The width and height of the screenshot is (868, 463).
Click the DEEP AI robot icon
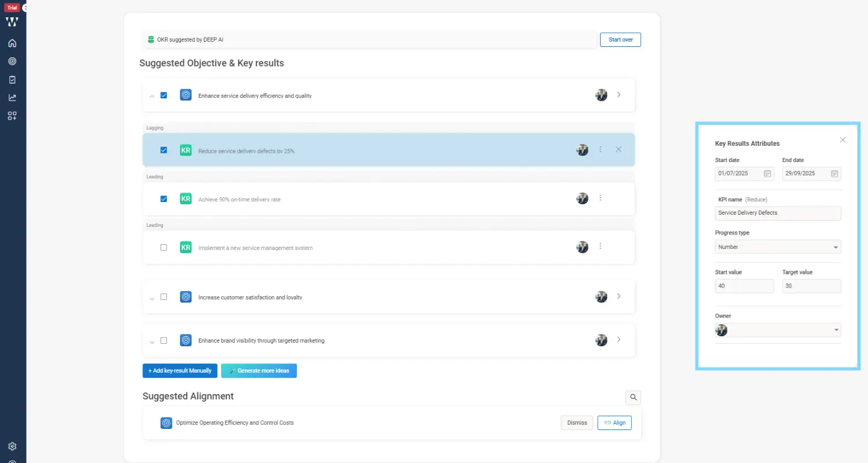pyautogui.click(x=151, y=39)
